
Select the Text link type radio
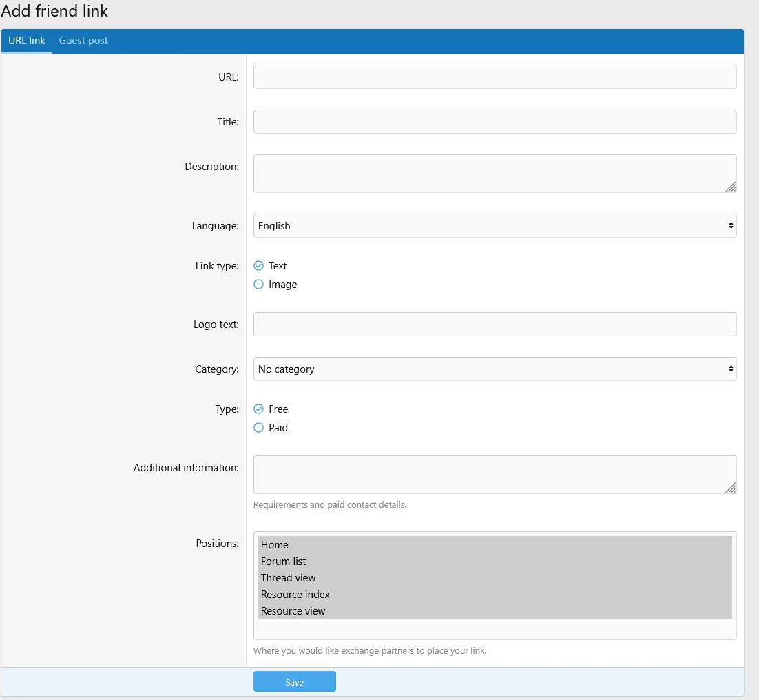point(259,266)
